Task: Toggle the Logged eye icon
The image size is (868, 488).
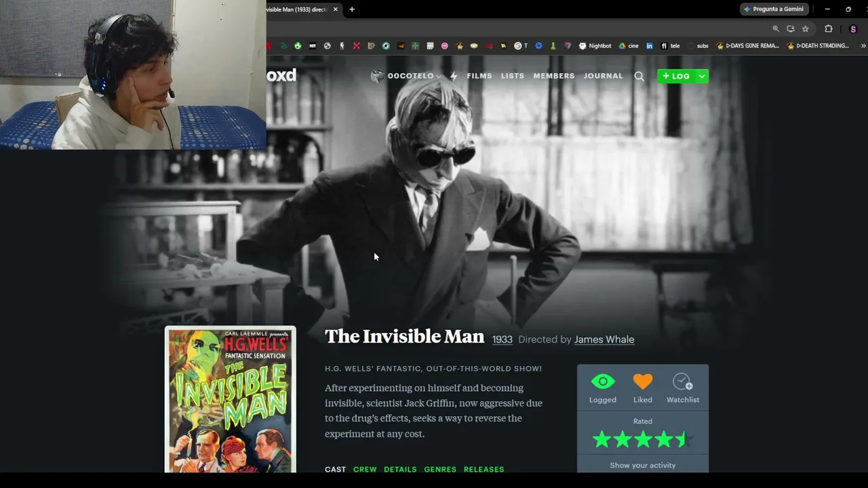Action: pos(602,382)
